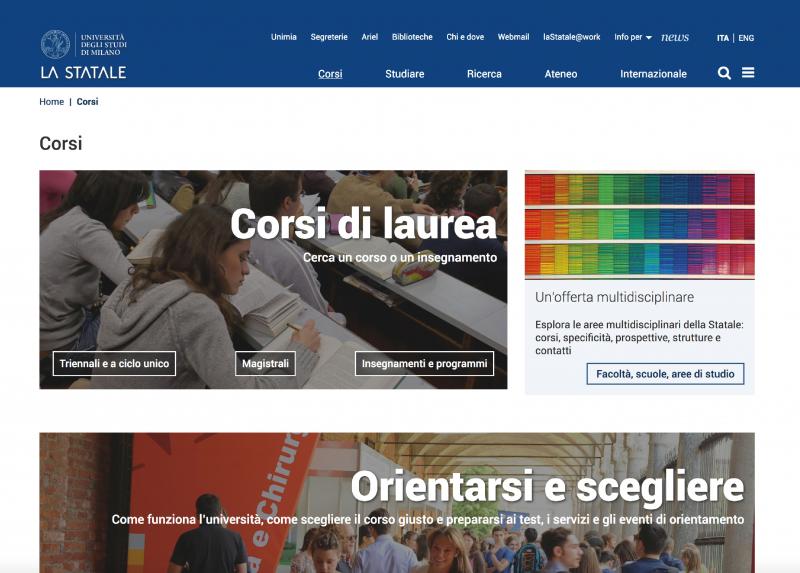Open the Ricerca menu
Viewport: 800px width, 573px height.
point(484,74)
